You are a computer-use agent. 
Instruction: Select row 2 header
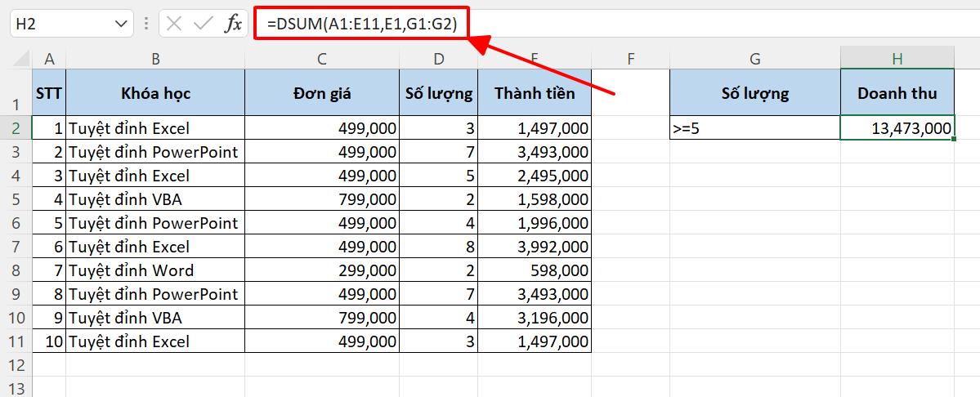click(16, 128)
